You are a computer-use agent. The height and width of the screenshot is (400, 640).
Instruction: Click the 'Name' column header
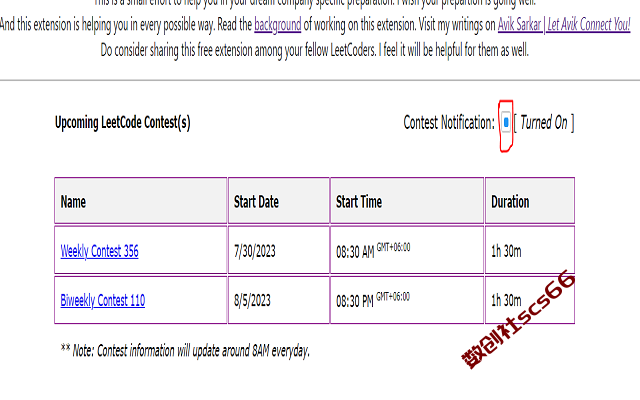tap(140, 201)
